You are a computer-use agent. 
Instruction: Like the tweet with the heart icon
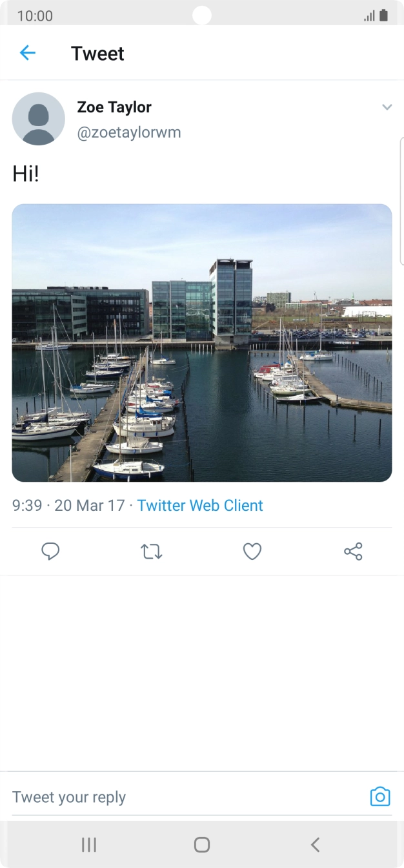click(252, 551)
